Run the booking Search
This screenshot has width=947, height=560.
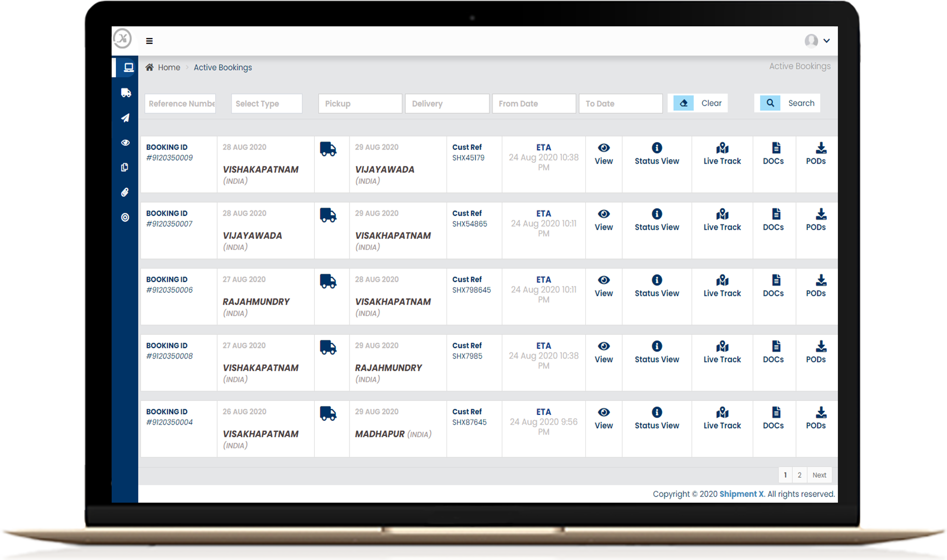(787, 103)
